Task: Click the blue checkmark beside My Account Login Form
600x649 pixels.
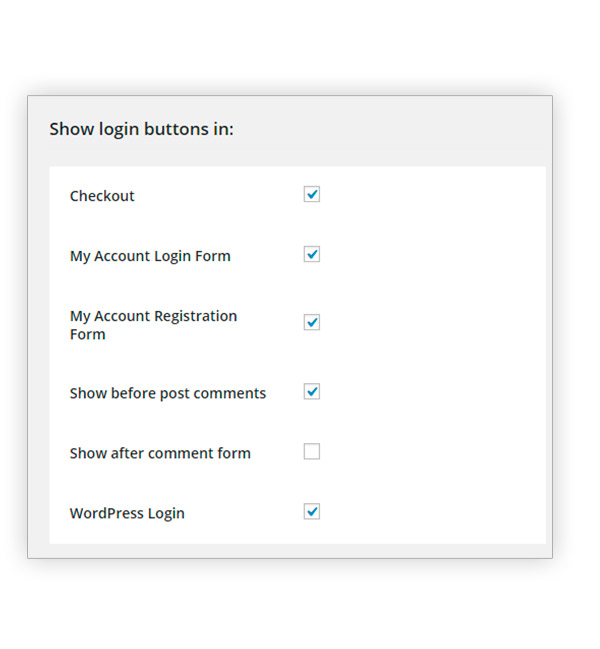Action: click(x=312, y=254)
